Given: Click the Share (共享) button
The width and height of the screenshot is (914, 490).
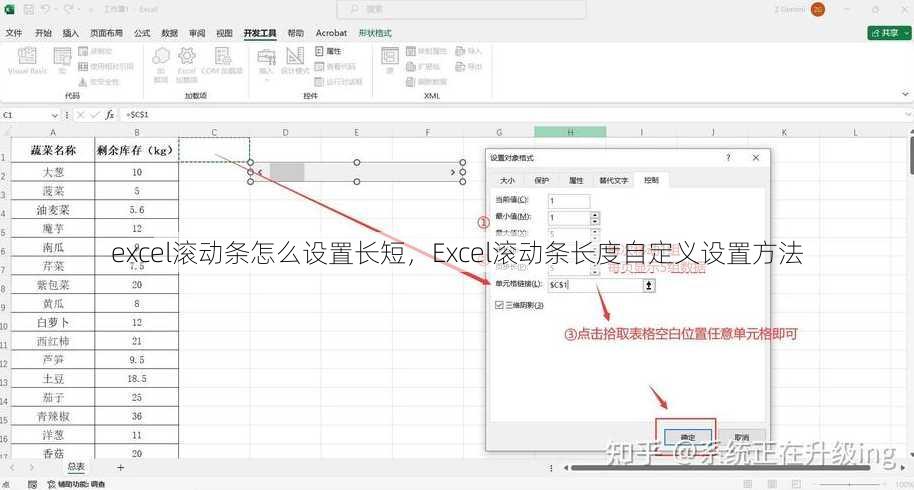Looking at the screenshot, I should point(885,33).
